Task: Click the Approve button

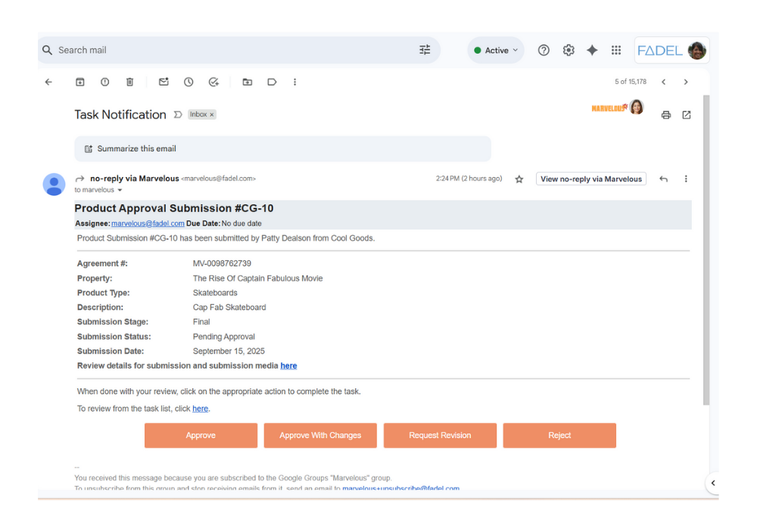Action: pos(201,435)
